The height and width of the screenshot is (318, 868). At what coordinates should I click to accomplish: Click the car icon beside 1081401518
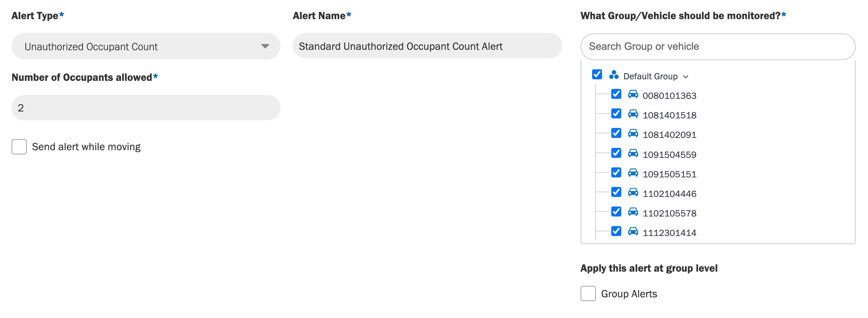pos(633,114)
